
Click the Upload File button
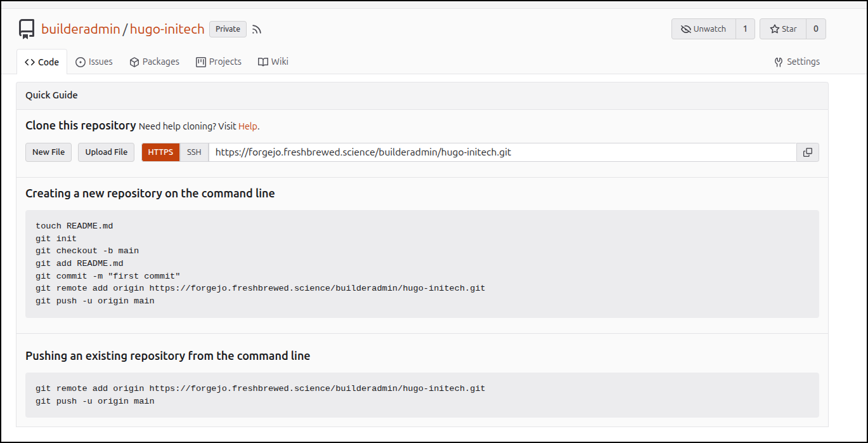(x=107, y=152)
